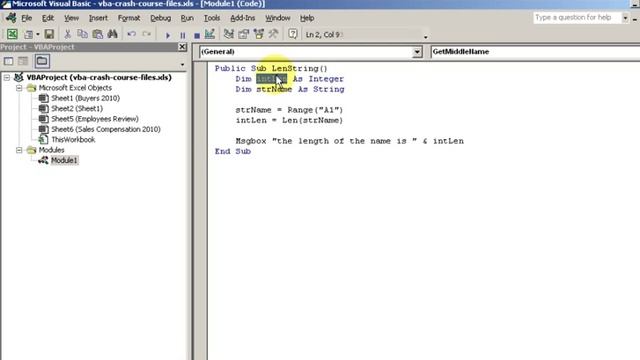Select Sheet2 (Sheet1) in tree
Screen dimensions: 640x360
point(77,109)
